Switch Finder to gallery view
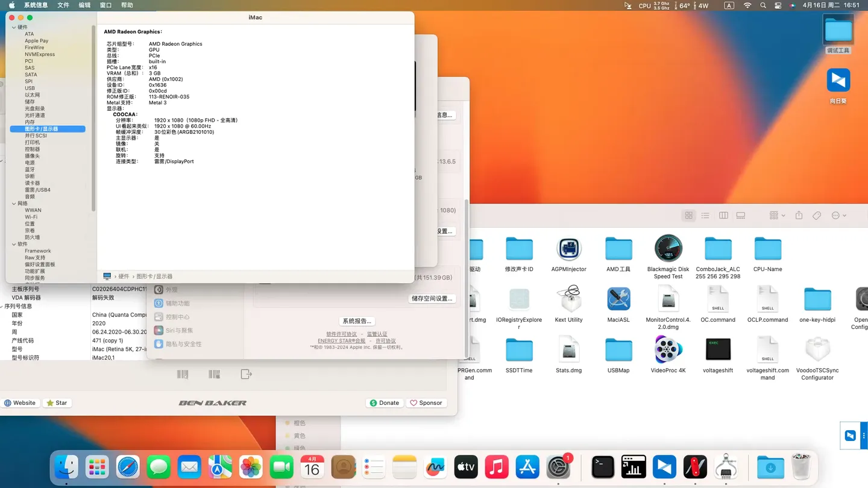This screenshot has width=868, height=488. pos(741,216)
